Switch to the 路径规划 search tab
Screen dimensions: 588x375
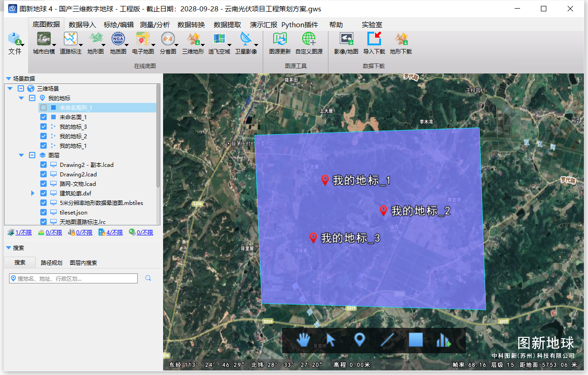[52, 263]
